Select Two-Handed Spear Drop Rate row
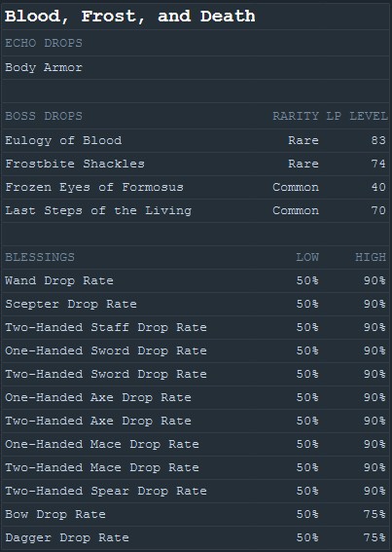 196,491
